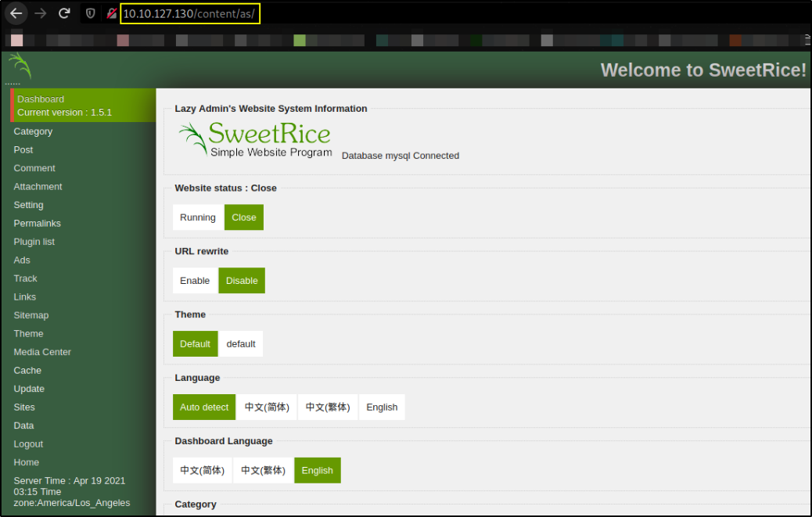The height and width of the screenshot is (517, 812).
Task: Reload the page with refresh icon
Action: pos(64,13)
